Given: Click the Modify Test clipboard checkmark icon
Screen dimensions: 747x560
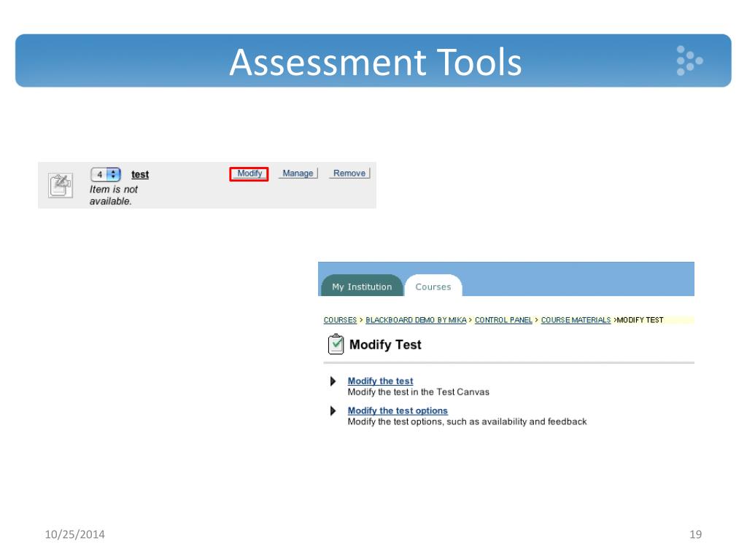Looking at the screenshot, I should 336,344.
